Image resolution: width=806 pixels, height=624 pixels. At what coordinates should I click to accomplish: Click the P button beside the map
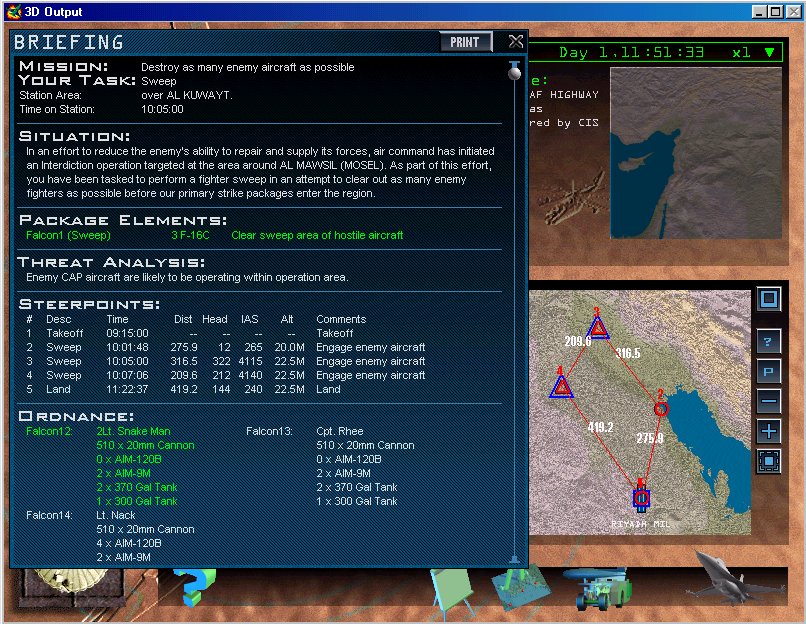coord(768,372)
